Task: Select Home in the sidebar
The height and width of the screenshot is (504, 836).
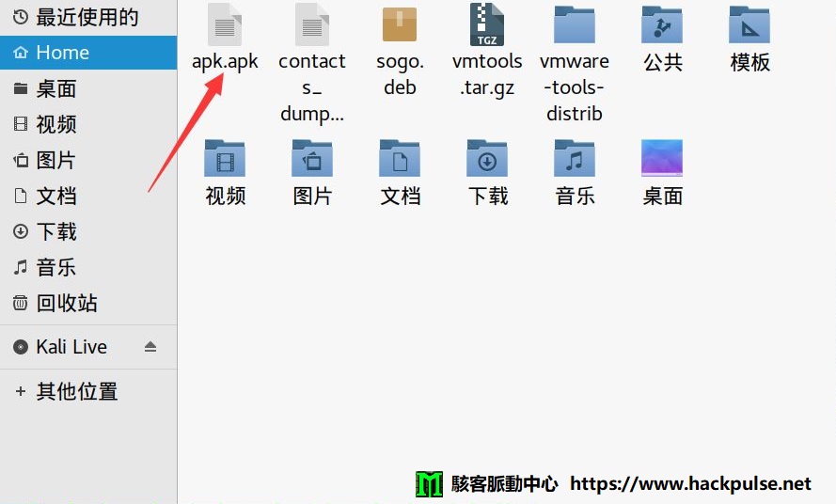Action: point(62,53)
